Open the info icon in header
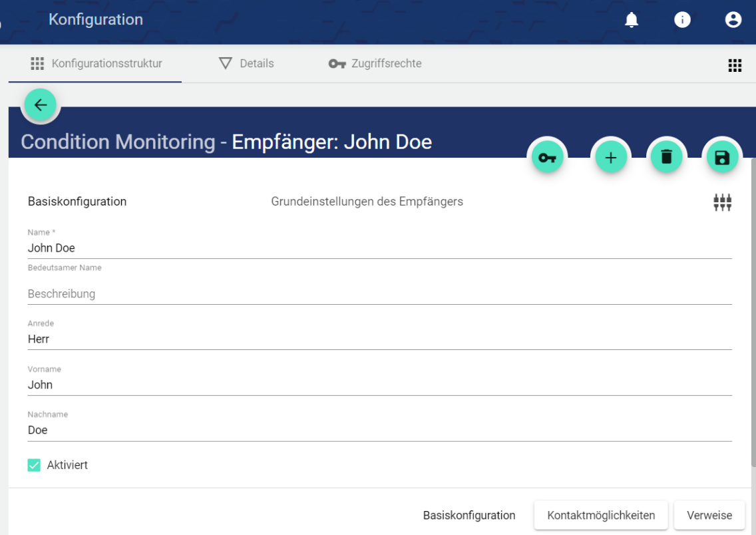 point(682,20)
